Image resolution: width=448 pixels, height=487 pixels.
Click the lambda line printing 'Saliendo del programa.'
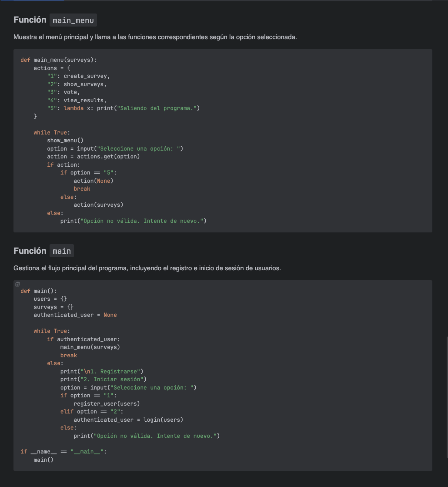point(124,108)
